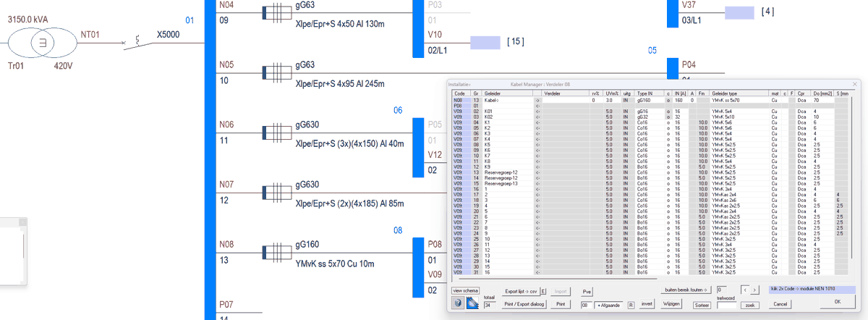The height and width of the screenshot is (320, 868).
Task: Click cable label Xlpe/Epr+S (2x)(4x185) Al 85m
Action: tap(349, 205)
